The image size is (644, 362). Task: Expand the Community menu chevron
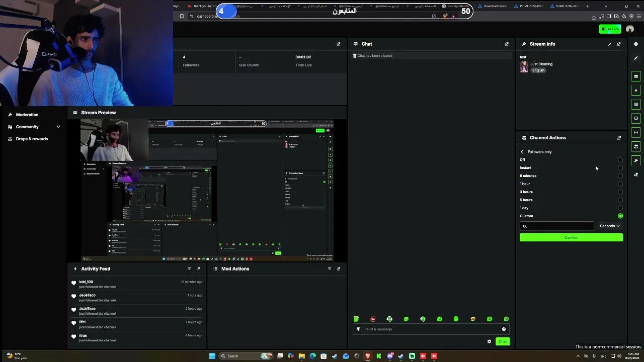pyautogui.click(x=58, y=127)
